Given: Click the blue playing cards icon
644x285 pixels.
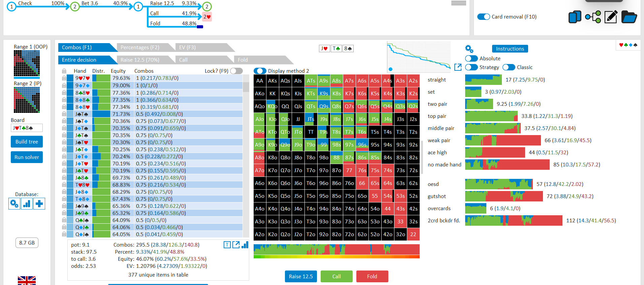Looking at the screenshot, I should click(575, 17).
